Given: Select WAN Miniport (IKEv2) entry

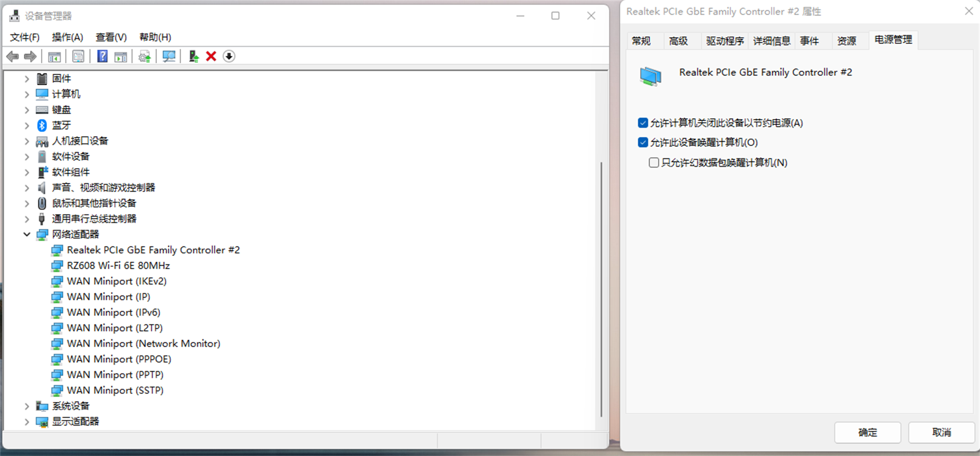Looking at the screenshot, I should pyautogui.click(x=116, y=281).
